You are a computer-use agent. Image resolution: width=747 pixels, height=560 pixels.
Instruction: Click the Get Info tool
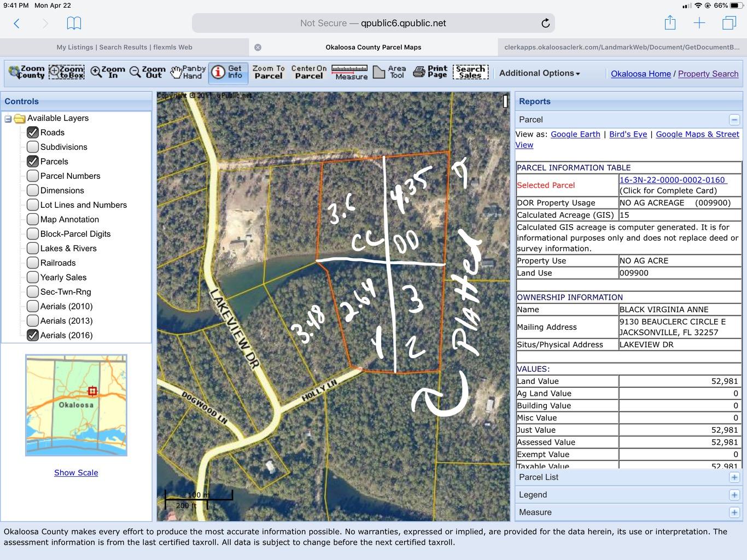[x=228, y=72]
